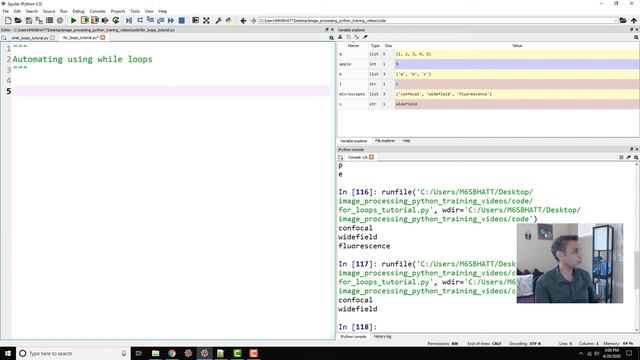The width and height of the screenshot is (640, 360).
Task: Open the PYTHONPATH manager
Action: [x=229, y=20]
